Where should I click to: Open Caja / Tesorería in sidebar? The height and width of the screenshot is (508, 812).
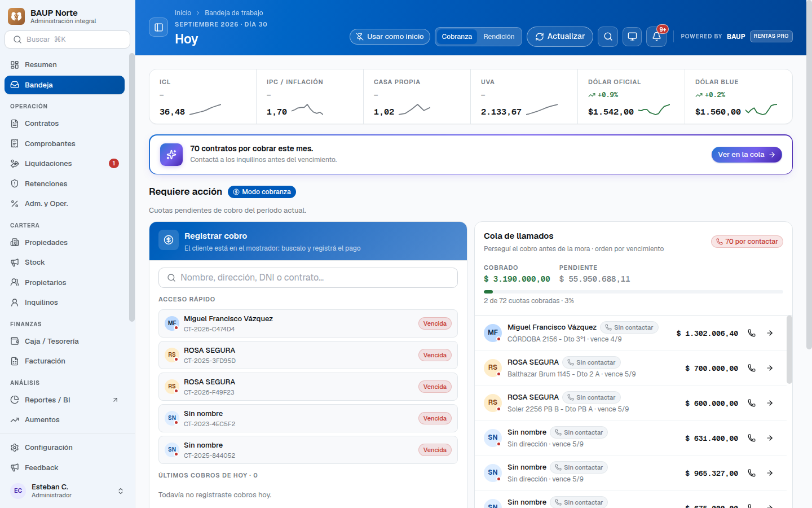coord(64,341)
